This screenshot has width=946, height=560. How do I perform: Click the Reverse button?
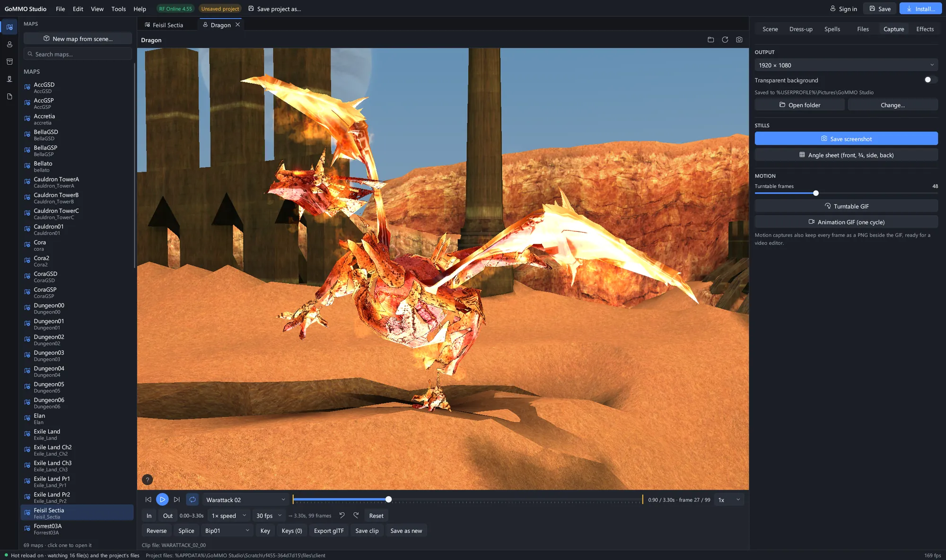click(x=157, y=530)
